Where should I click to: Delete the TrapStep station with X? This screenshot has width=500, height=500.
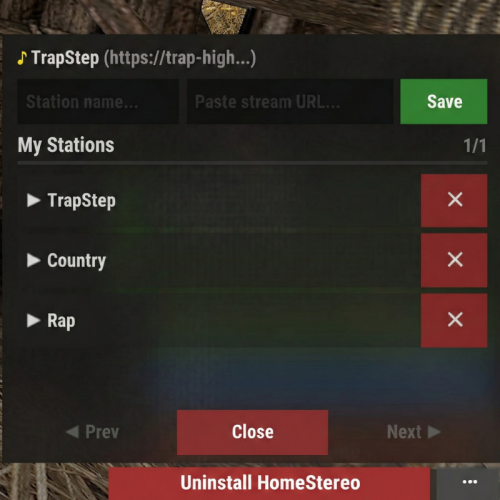454,200
